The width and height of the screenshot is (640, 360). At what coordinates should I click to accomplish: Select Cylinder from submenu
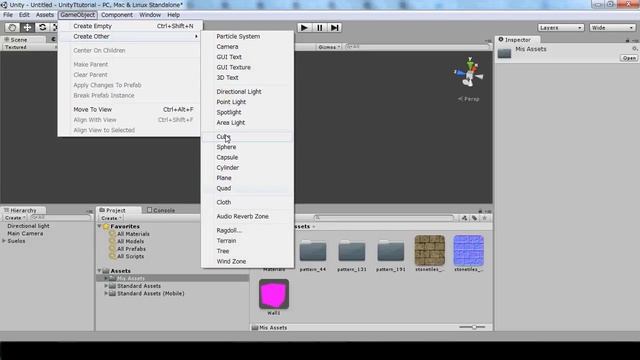247,168
